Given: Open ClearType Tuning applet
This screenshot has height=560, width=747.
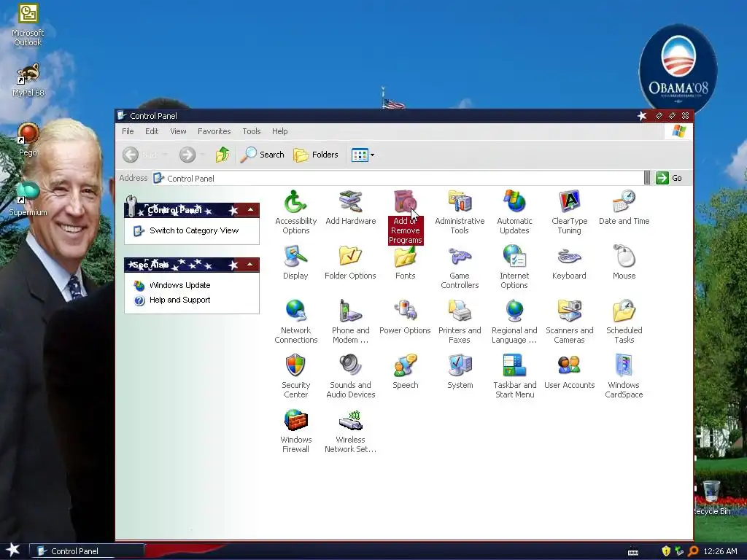Looking at the screenshot, I should click(x=569, y=212).
